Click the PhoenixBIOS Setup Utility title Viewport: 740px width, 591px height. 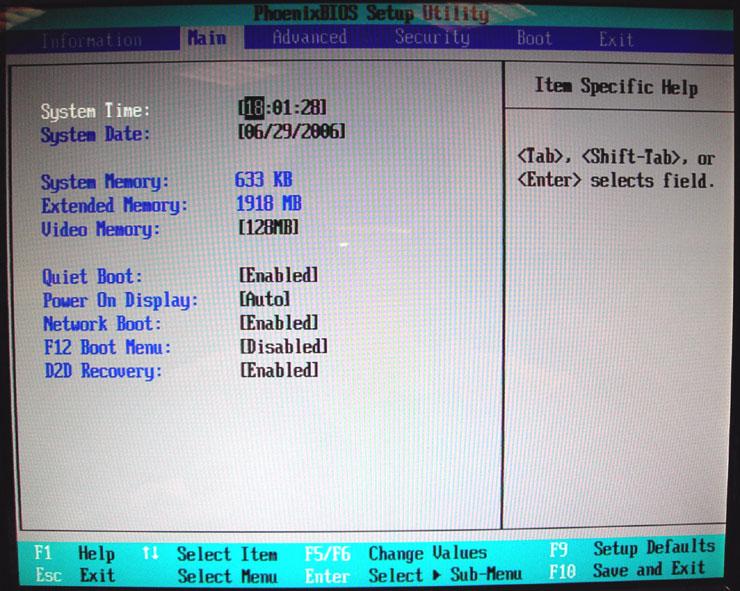tap(371, 13)
